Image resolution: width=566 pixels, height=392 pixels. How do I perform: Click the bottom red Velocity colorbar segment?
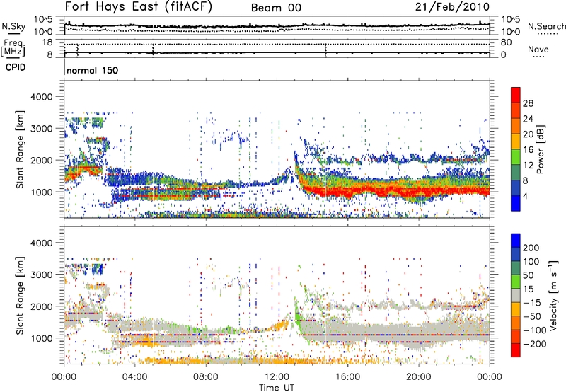516,350
